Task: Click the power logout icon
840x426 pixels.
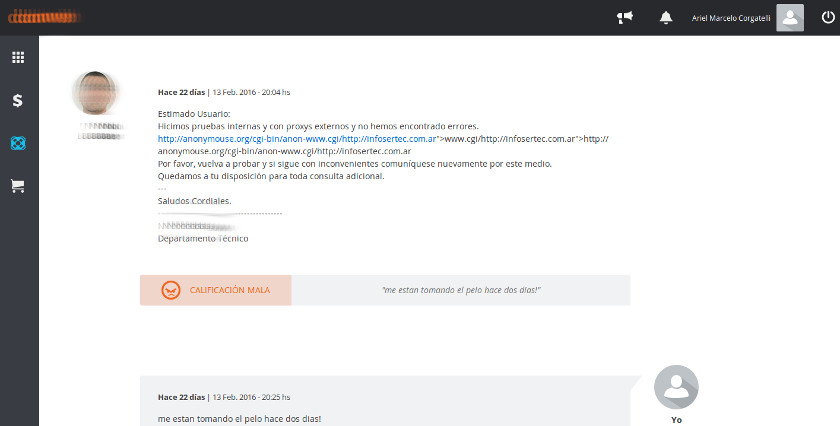Action: tap(826, 17)
